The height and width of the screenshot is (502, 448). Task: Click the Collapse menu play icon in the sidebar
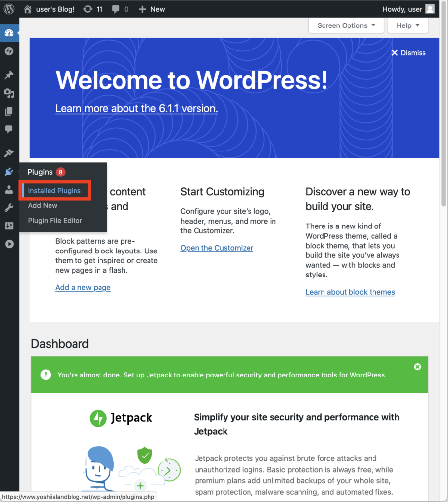[9, 244]
